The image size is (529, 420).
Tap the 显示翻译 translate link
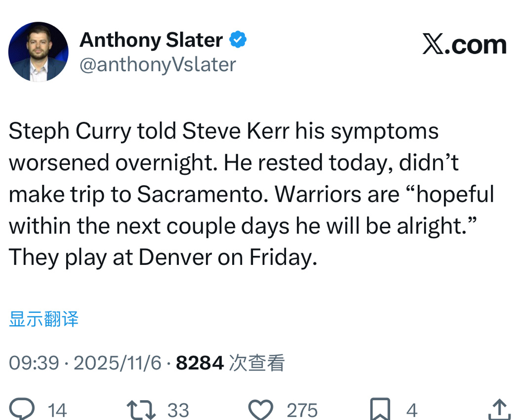coord(43,319)
